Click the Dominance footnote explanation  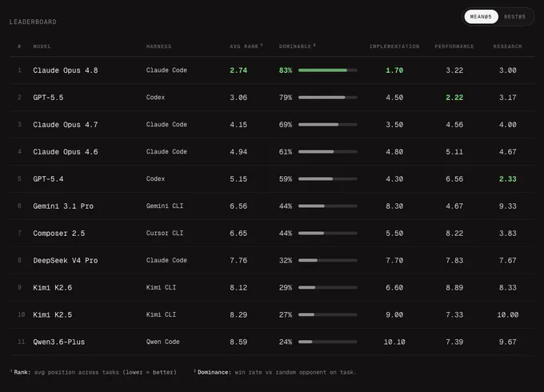275,372
